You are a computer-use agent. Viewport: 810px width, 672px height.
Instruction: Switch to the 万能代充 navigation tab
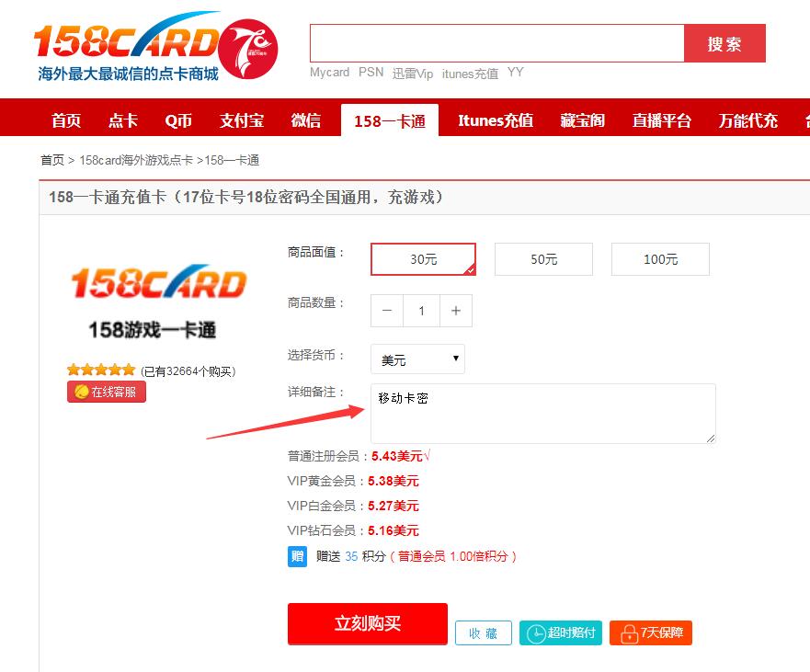coord(748,120)
